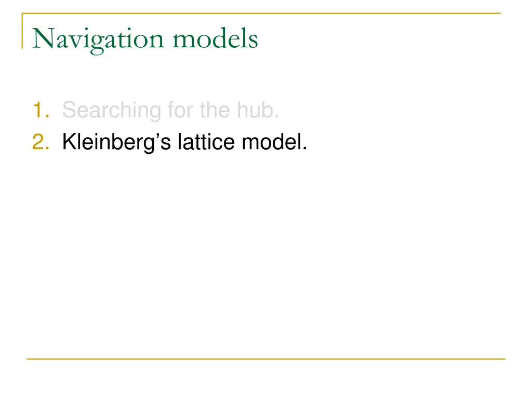The height and width of the screenshot is (399, 532).
Task: Click the gold horizontal line at slide bottom
Action: [x=266, y=358]
